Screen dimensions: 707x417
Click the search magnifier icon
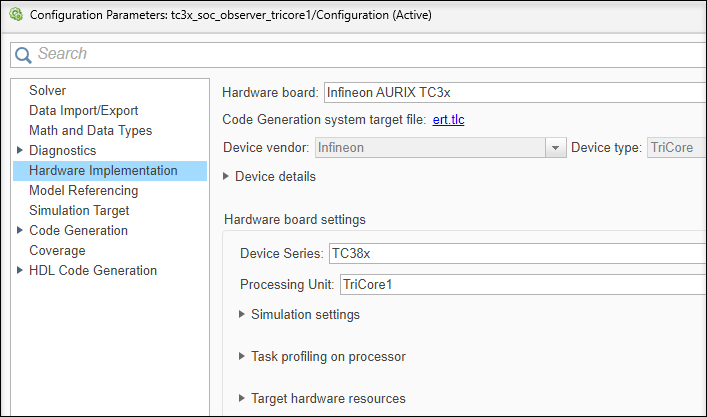[24, 54]
